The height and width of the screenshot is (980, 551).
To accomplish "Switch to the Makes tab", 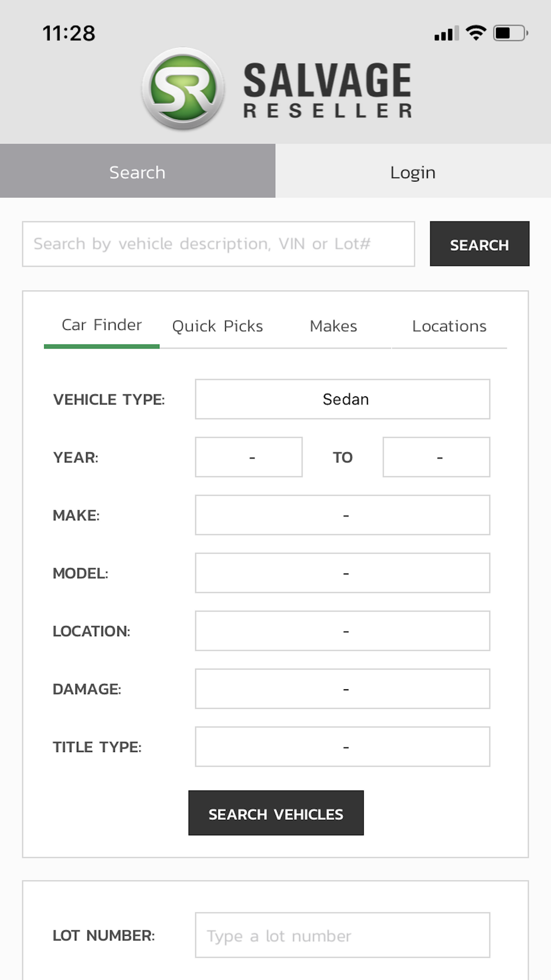I will click(x=333, y=326).
